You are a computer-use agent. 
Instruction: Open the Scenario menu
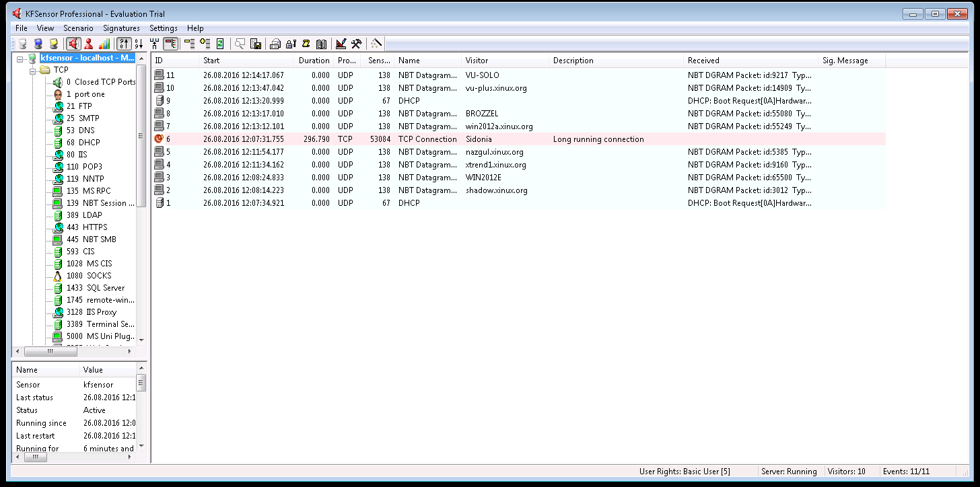[78, 28]
